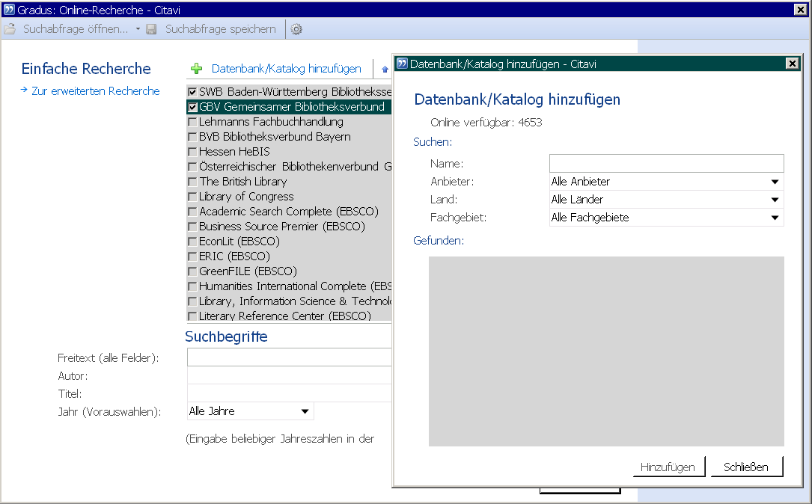Click the Citavi icon in main title bar
812x504 pixels.
[x=9, y=9]
